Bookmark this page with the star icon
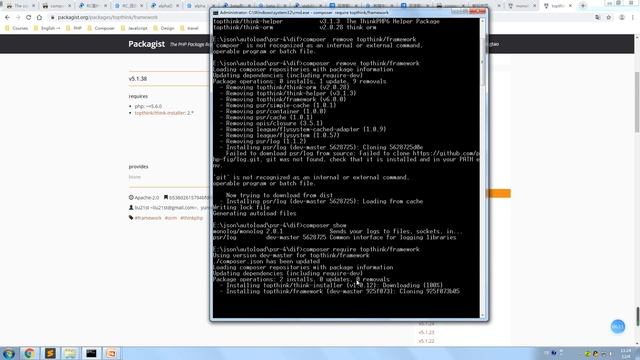Image resolution: width=640 pixels, height=360 pixels. click(609, 18)
